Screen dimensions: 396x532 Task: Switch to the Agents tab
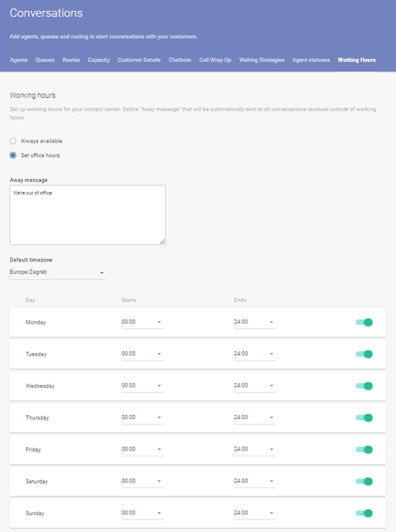18,60
